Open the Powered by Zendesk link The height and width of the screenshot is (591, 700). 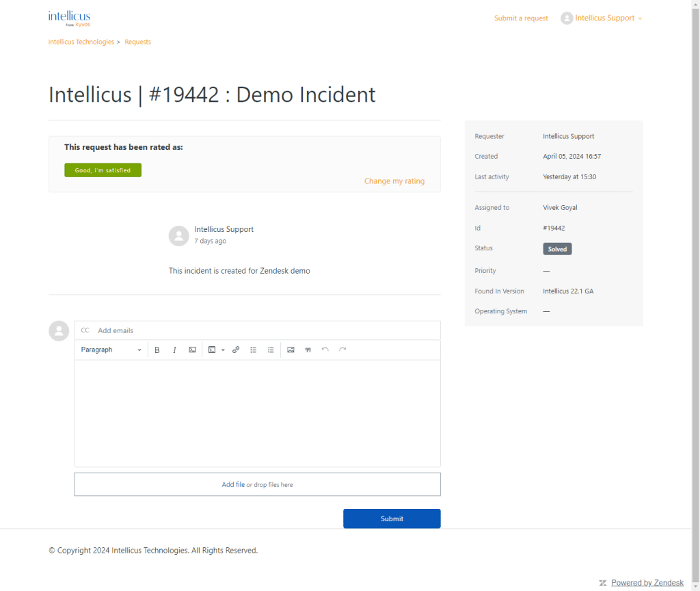point(647,583)
